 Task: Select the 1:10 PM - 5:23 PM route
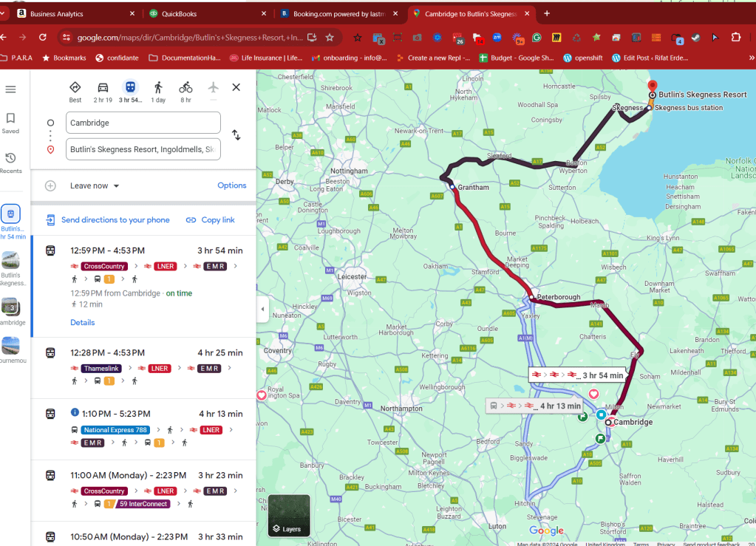[143, 429]
